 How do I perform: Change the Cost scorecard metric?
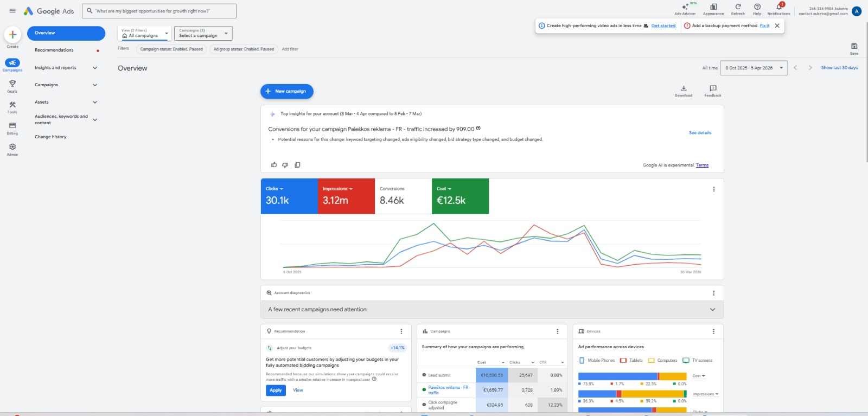point(444,189)
